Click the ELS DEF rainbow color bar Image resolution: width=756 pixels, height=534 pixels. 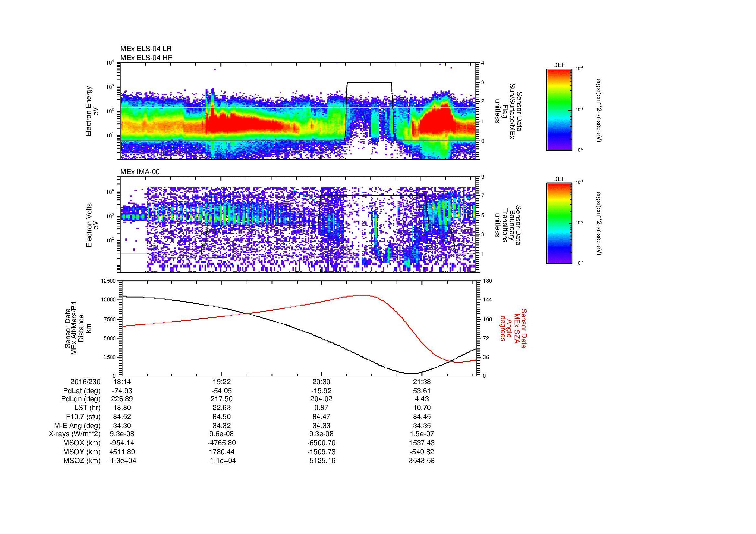click(559, 110)
